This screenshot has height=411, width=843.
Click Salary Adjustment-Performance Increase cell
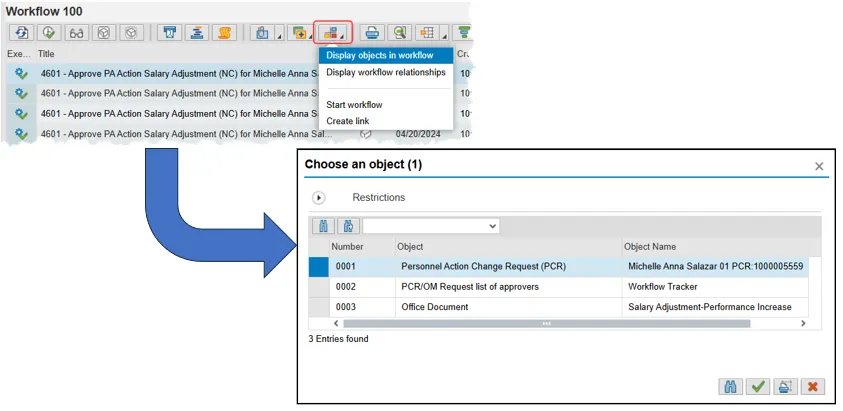(x=716, y=307)
